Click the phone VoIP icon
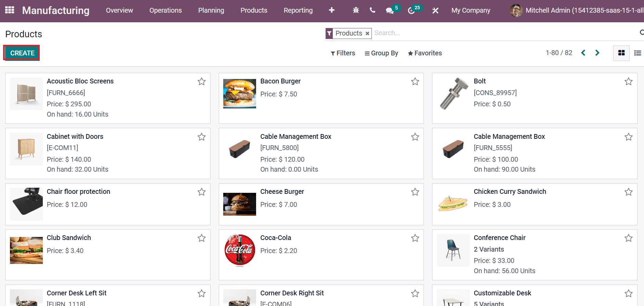Image resolution: width=644 pixels, height=306 pixels. pyautogui.click(x=372, y=10)
